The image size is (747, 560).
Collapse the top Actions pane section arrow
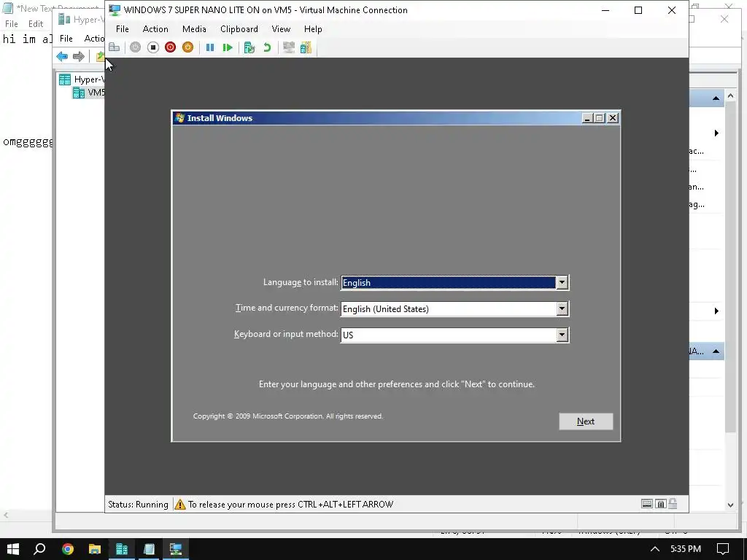pos(716,98)
